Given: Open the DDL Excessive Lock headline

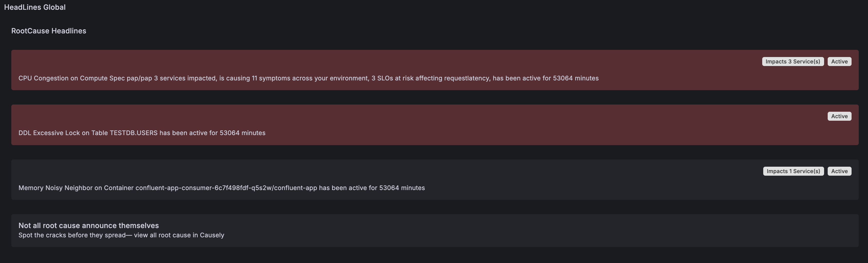Looking at the screenshot, I should (142, 133).
